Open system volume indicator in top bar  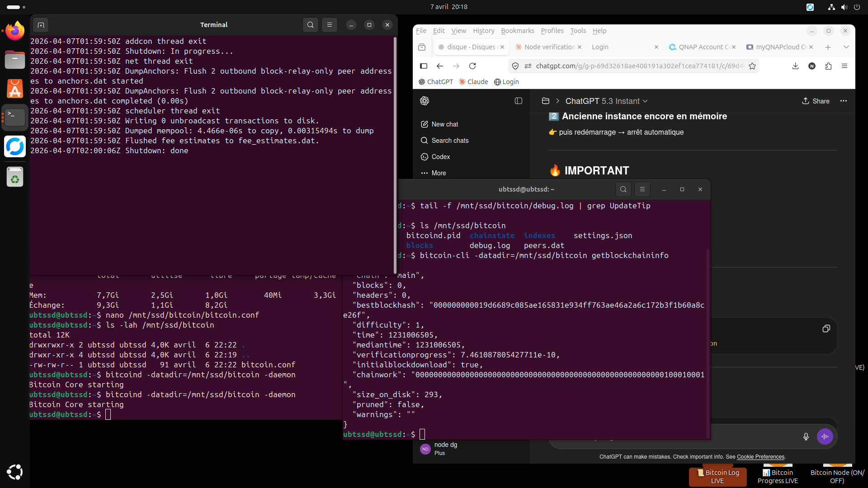coord(844,7)
